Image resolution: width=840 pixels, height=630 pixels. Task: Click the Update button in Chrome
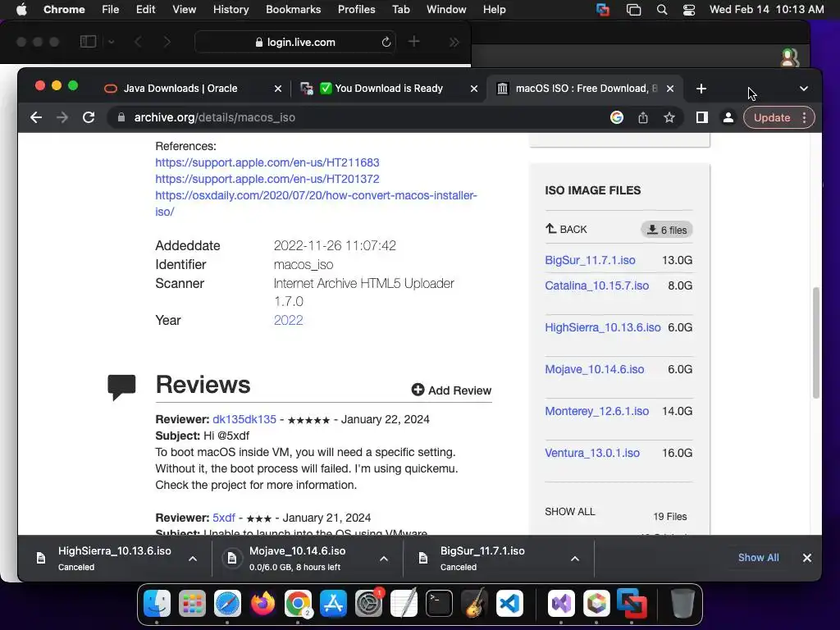(772, 117)
